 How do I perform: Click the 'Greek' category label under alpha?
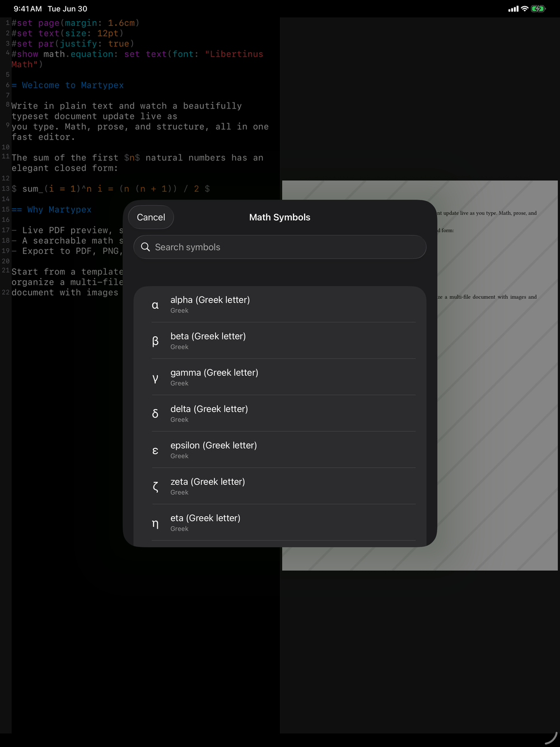(179, 310)
